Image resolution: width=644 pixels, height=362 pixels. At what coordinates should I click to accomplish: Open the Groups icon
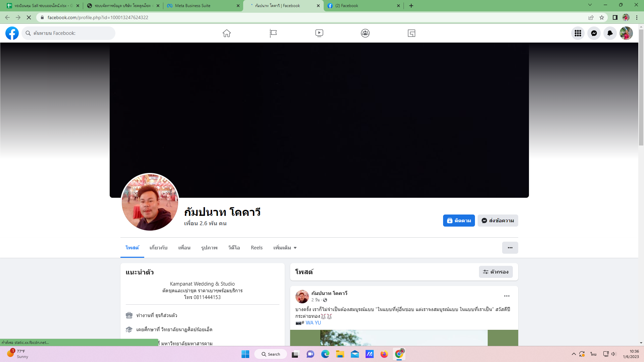[x=365, y=33]
